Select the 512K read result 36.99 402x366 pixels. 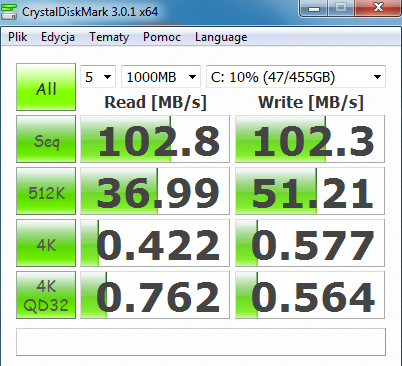point(155,191)
